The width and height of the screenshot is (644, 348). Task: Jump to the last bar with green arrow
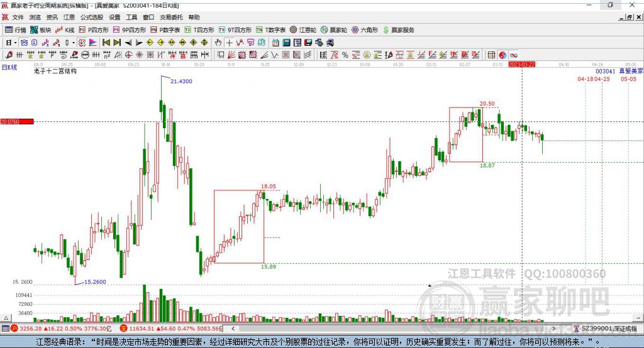point(117,42)
